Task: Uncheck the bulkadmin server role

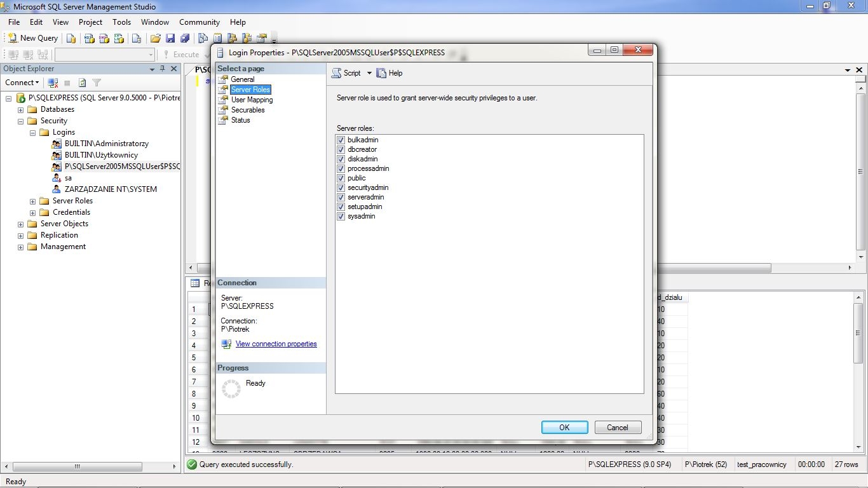Action: click(341, 140)
